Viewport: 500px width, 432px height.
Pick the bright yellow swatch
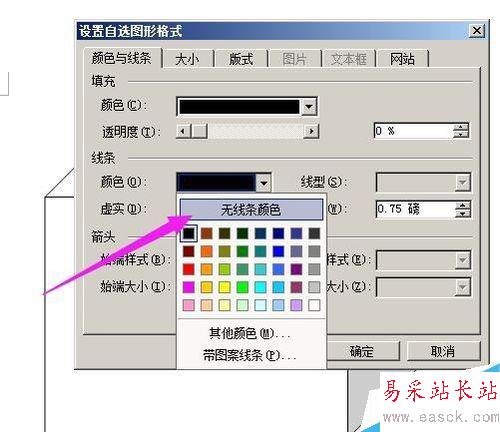[224, 287]
